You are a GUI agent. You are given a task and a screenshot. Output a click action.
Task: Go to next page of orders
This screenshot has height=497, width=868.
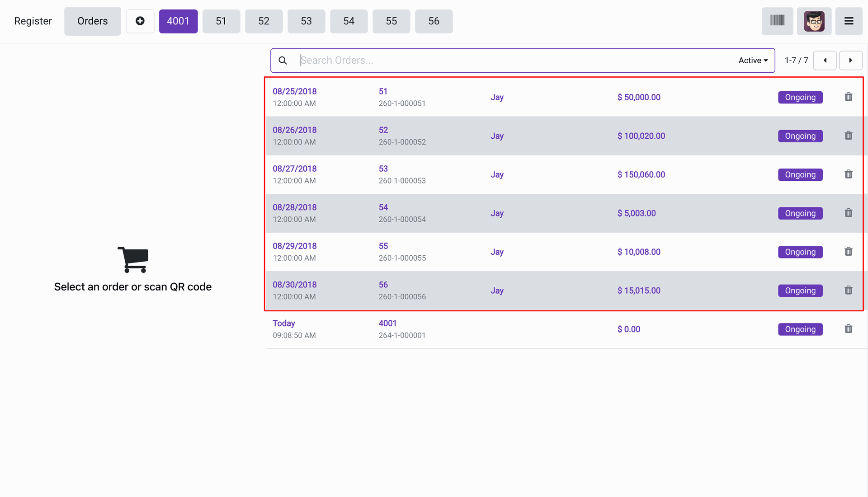pyautogui.click(x=850, y=61)
